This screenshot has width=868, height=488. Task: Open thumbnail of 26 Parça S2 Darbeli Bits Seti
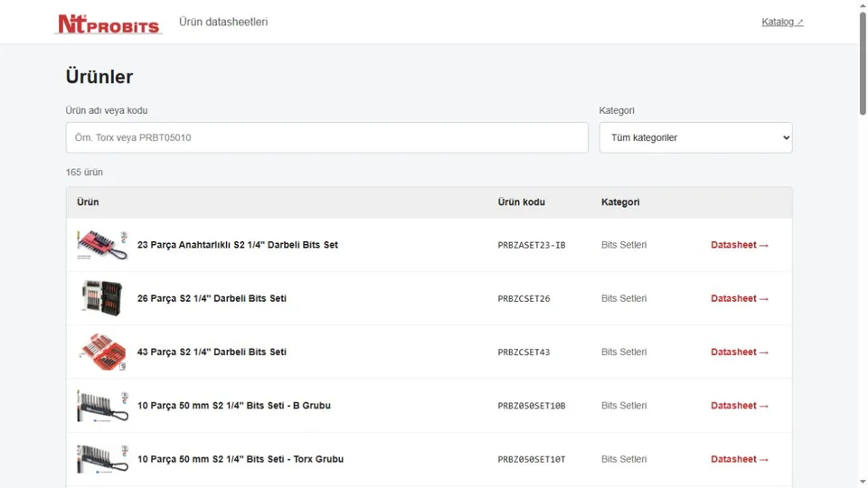click(x=102, y=298)
